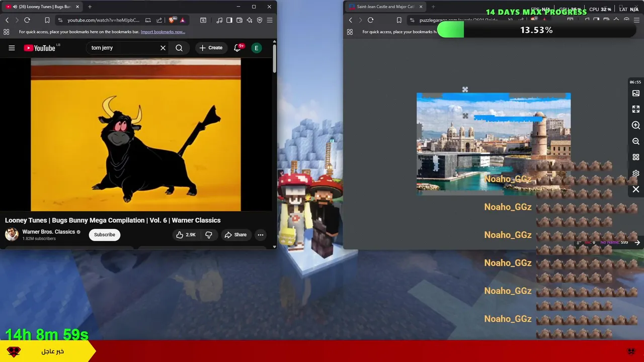Image resolution: width=644 pixels, height=362 pixels.
Task: Open more actions below the video
Action: 261,235
